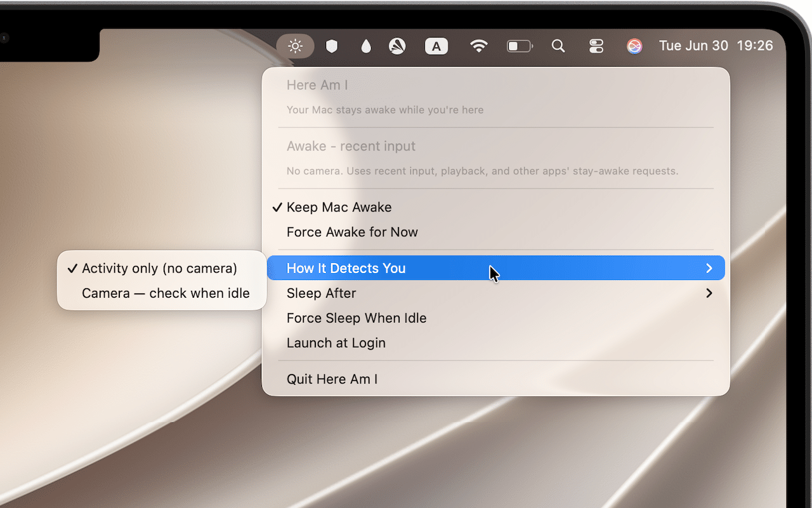This screenshot has height=508, width=812.
Task: Click the battery status icon
Action: pyautogui.click(x=520, y=46)
